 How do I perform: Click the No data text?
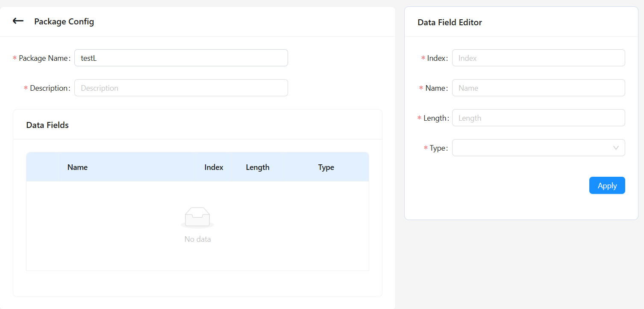point(197,239)
